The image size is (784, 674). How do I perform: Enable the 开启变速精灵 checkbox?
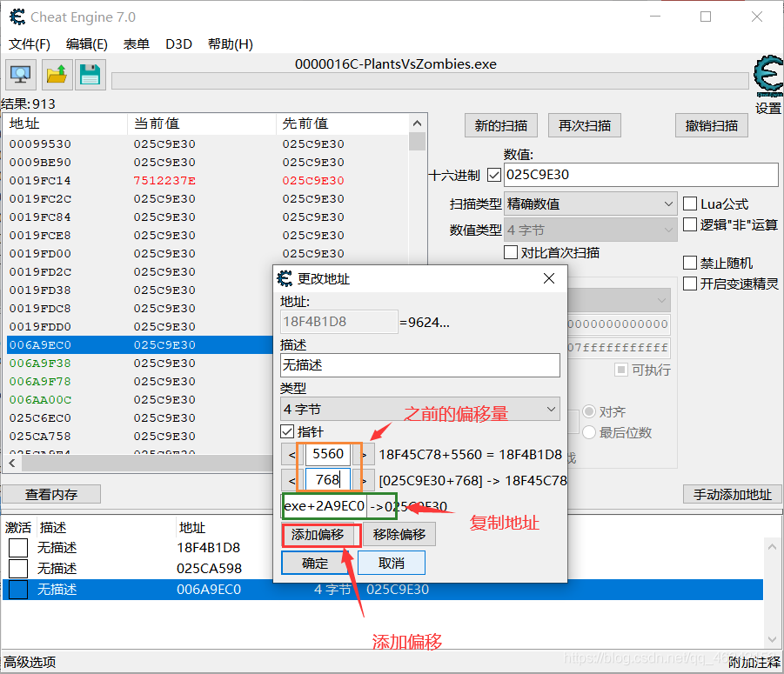coord(690,284)
